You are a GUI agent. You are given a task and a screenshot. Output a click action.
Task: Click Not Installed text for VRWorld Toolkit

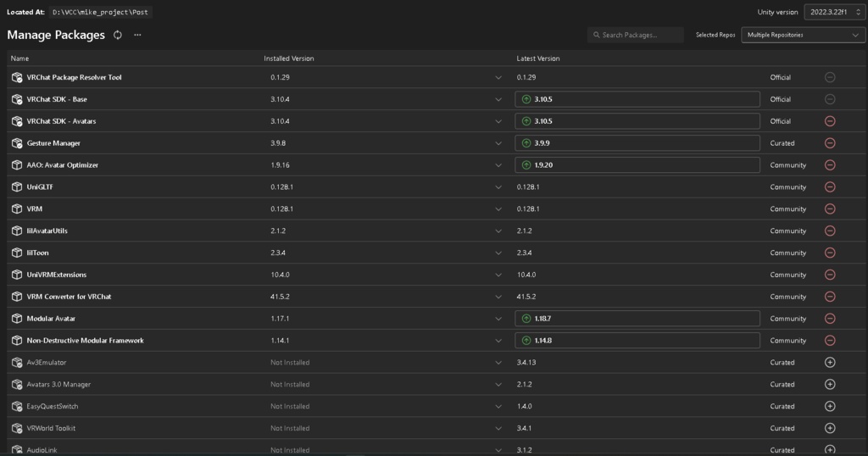(290, 428)
